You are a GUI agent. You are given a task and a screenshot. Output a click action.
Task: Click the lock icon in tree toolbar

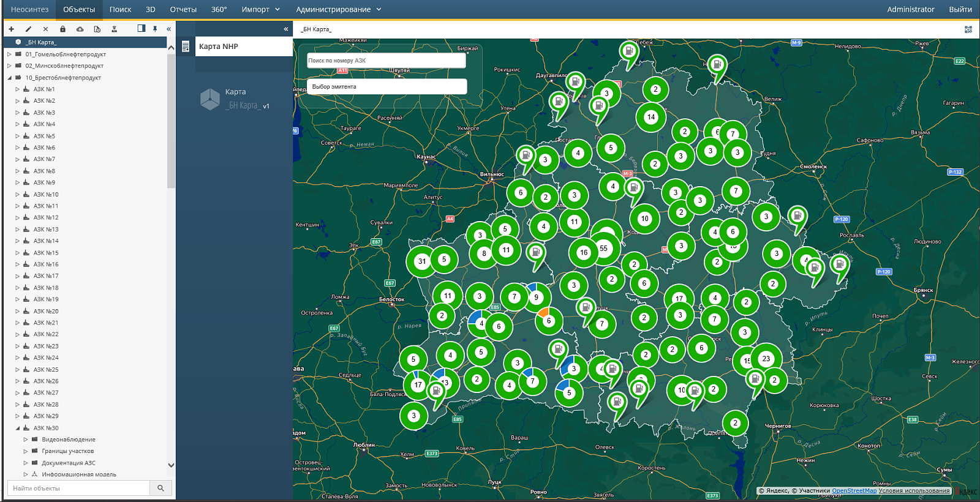(x=62, y=29)
